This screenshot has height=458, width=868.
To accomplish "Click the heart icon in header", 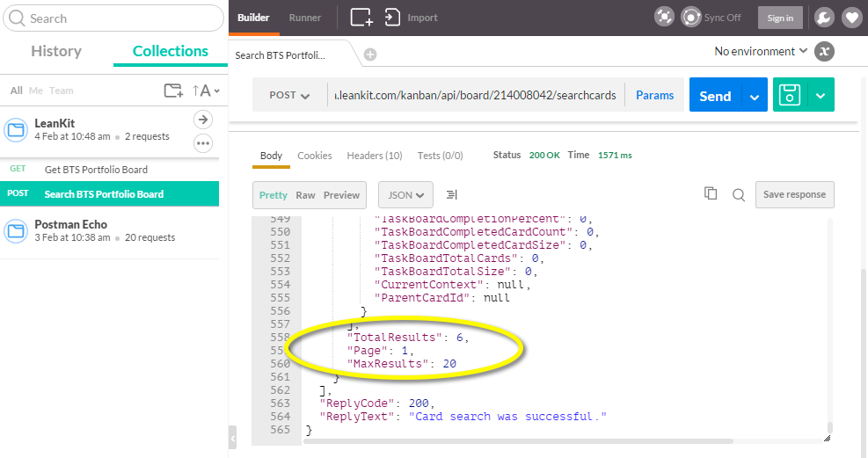I will point(851,18).
